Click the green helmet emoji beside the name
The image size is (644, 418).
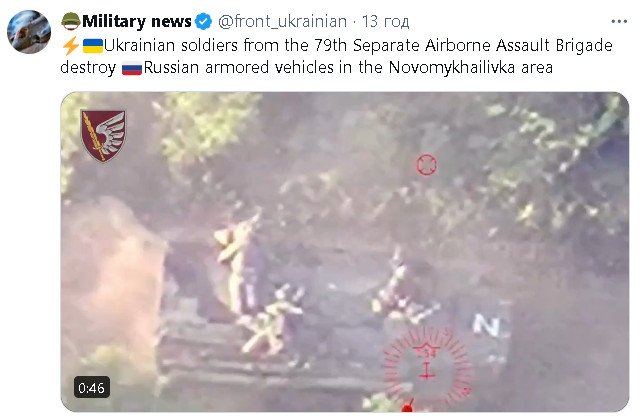[71, 21]
